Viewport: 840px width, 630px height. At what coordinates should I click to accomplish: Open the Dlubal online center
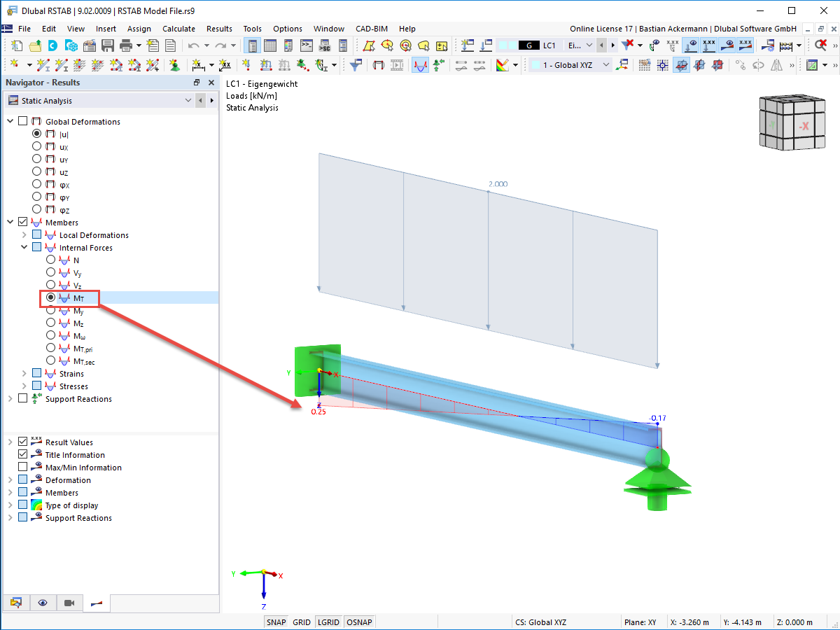coord(52,45)
